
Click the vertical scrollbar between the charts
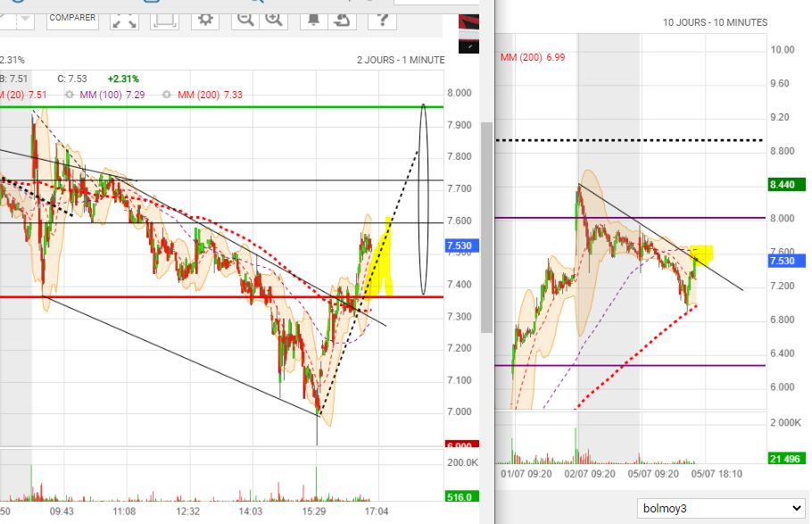coord(487,227)
